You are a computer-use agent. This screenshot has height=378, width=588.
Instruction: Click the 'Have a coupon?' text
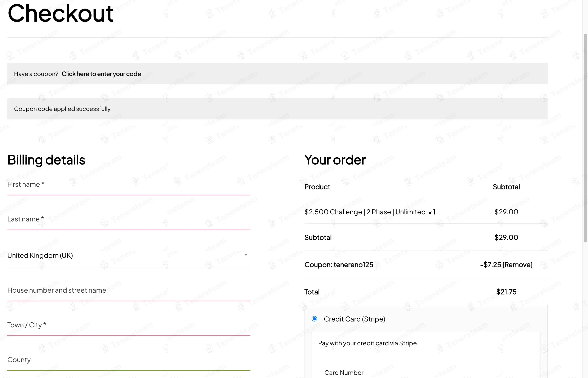click(x=36, y=74)
